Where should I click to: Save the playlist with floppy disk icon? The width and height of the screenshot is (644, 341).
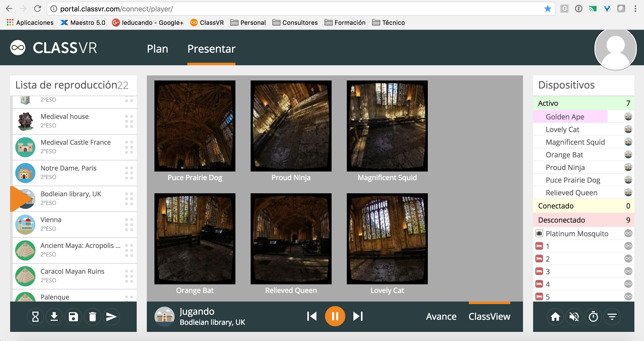[x=73, y=317]
